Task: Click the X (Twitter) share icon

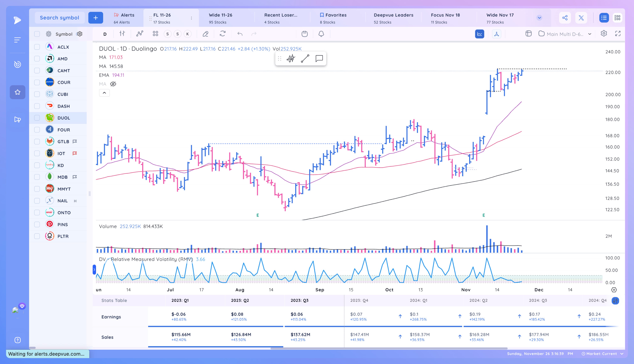Action: coord(581,18)
